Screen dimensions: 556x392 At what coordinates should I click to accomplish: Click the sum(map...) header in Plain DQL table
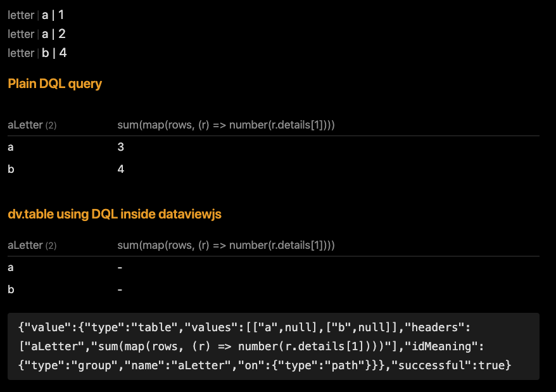[226, 125]
